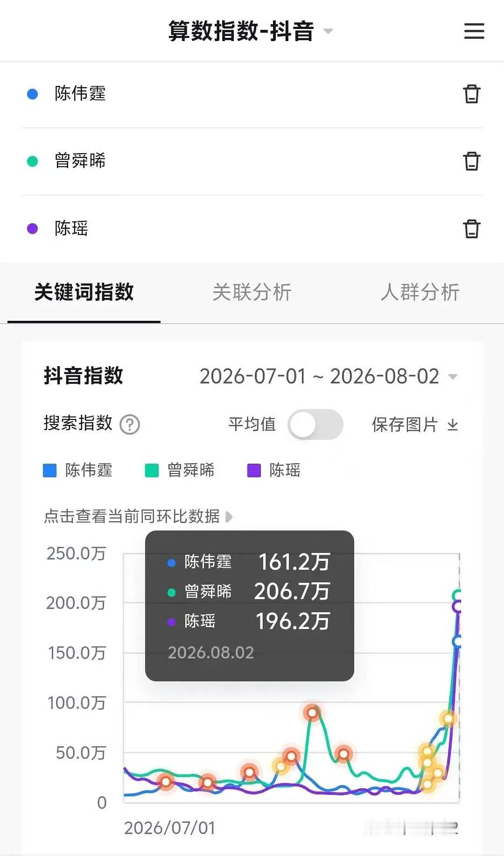This screenshot has height=856, width=504.
Task: Click the 搜索指数 label
Action: point(78,423)
